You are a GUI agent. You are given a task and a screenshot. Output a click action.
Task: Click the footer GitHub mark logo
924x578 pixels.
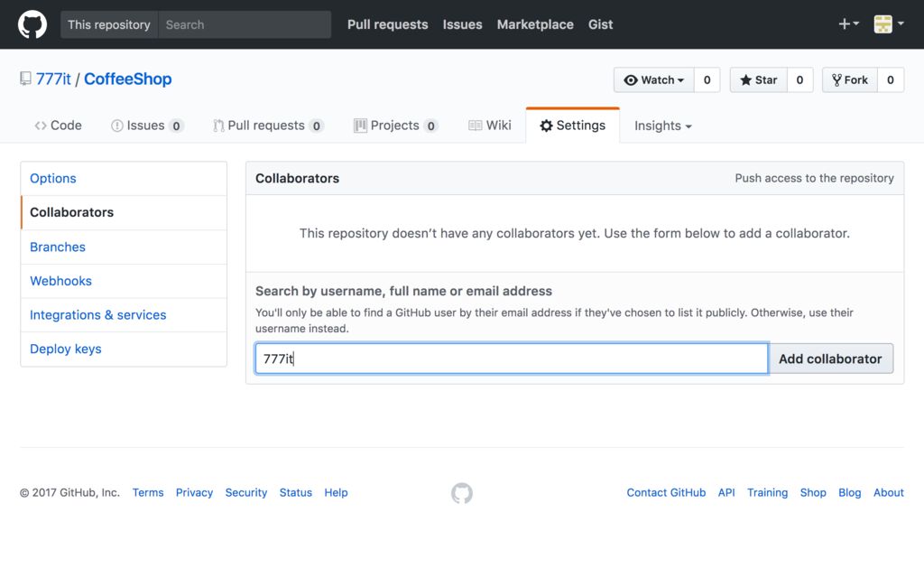coord(462,493)
